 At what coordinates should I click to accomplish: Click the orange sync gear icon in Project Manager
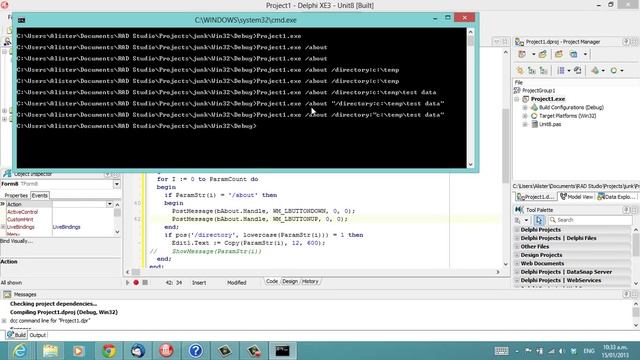point(520,71)
